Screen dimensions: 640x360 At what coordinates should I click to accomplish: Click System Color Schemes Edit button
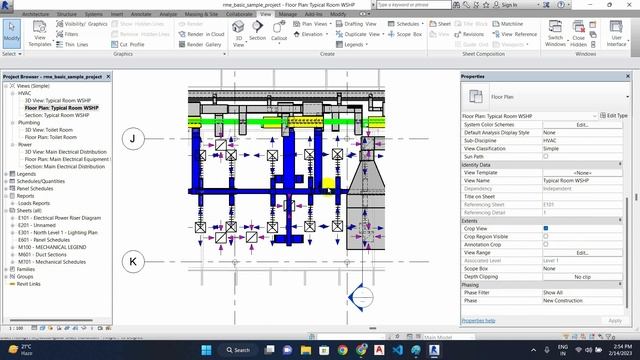582,124
